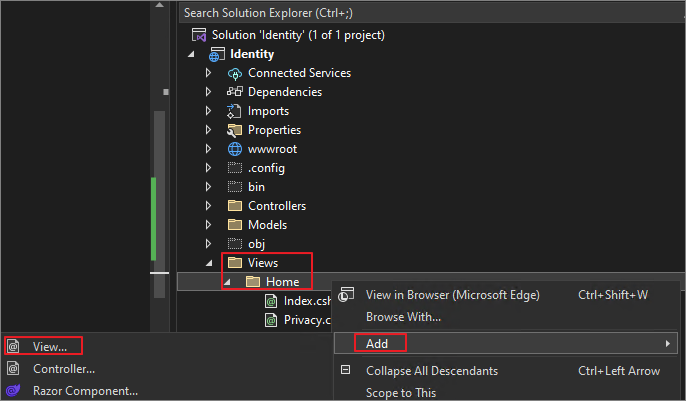Click the View in Browser icon
Viewport: 686px width, 401px height.
(346, 294)
